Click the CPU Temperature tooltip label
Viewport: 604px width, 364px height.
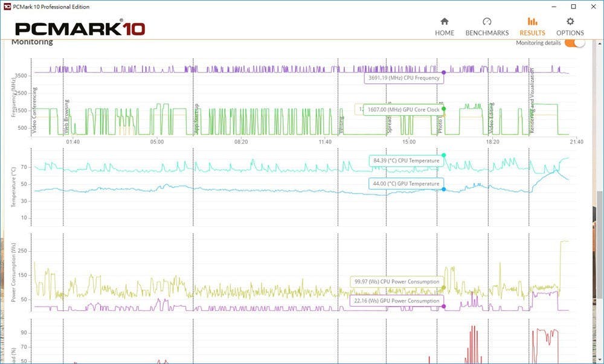pyautogui.click(x=406, y=161)
